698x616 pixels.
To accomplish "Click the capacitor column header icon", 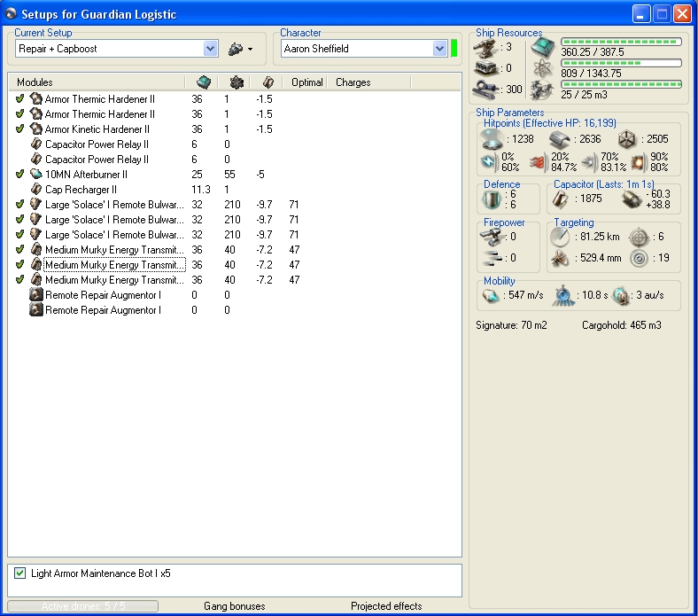I will click(x=268, y=82).
